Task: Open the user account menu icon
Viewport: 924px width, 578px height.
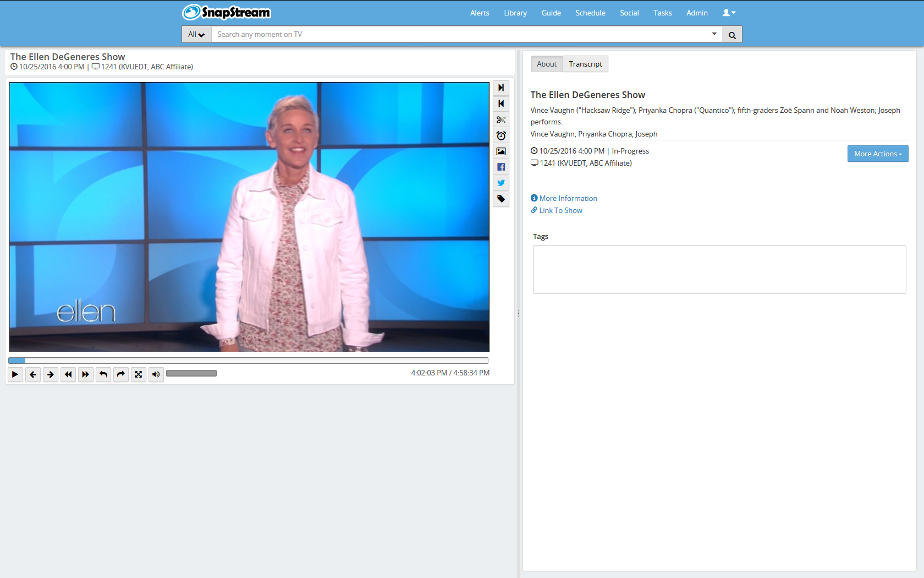Action: 729,13
